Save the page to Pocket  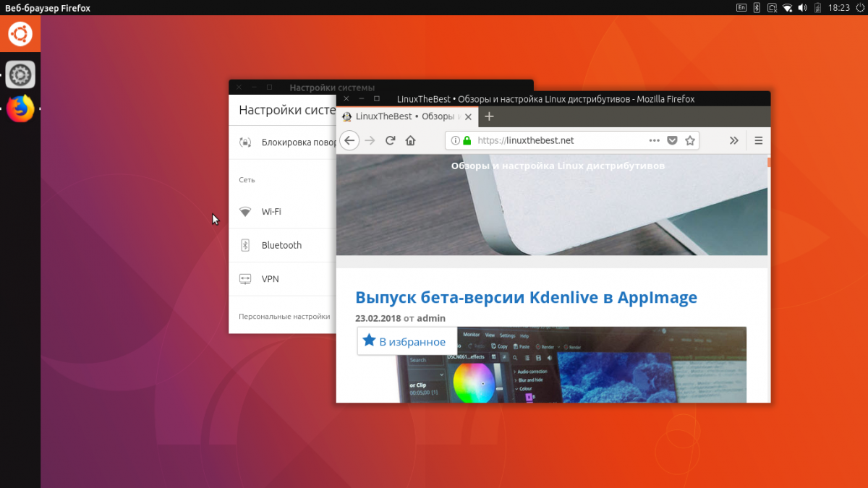tap(672, 140)
